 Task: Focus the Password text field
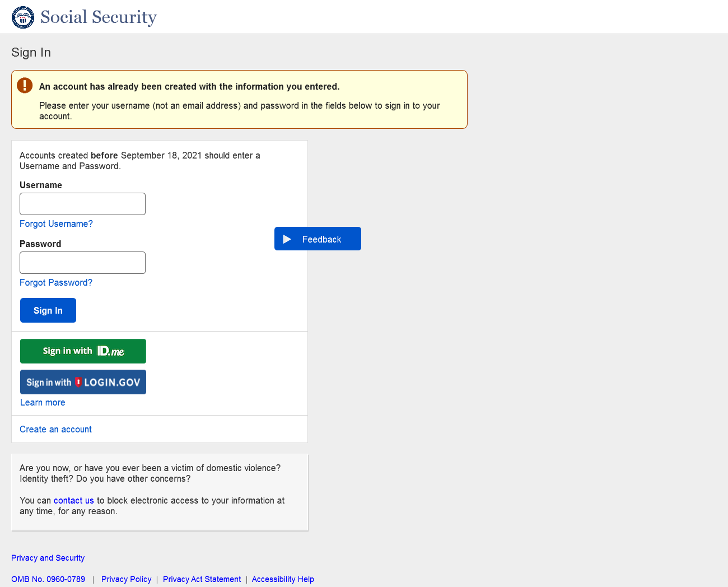[82, 263]
